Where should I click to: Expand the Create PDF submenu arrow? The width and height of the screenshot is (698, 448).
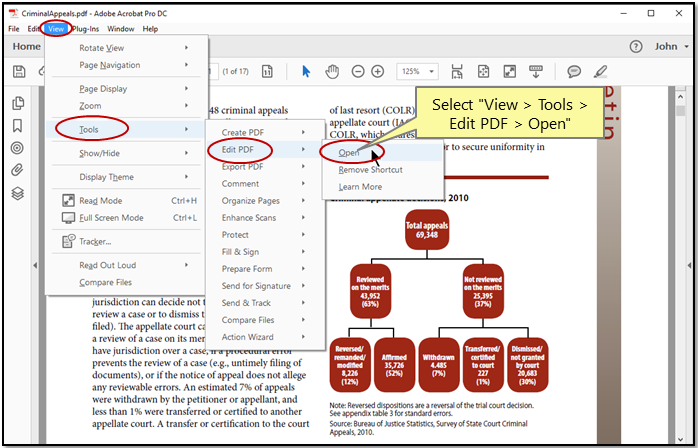coord(303,132)
